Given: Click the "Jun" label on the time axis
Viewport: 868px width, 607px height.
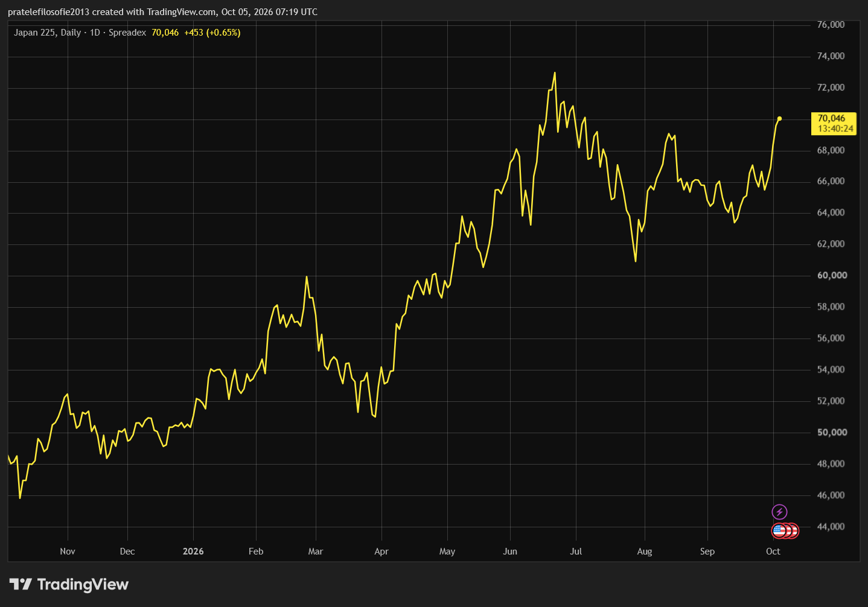Looking at the screenshot, I should point(510,551).
